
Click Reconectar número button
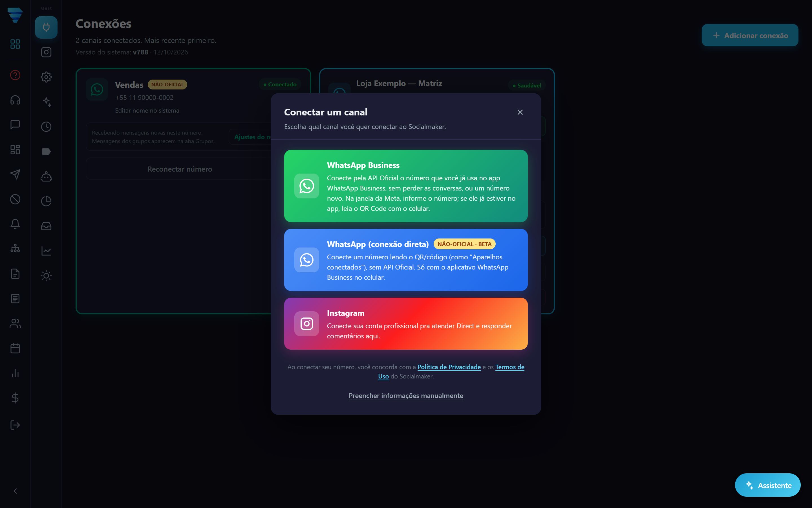coord(180,169)
